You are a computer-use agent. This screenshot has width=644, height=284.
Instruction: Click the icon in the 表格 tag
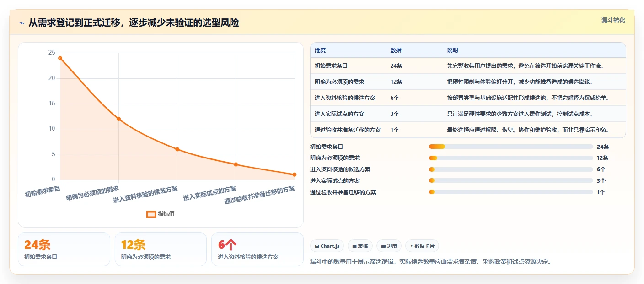coord(354,246)
